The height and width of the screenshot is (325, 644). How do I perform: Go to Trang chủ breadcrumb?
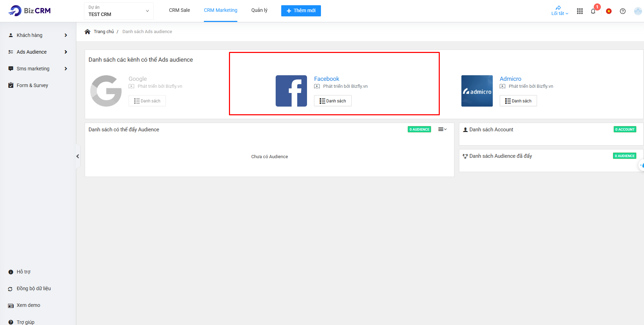[104, 32]
